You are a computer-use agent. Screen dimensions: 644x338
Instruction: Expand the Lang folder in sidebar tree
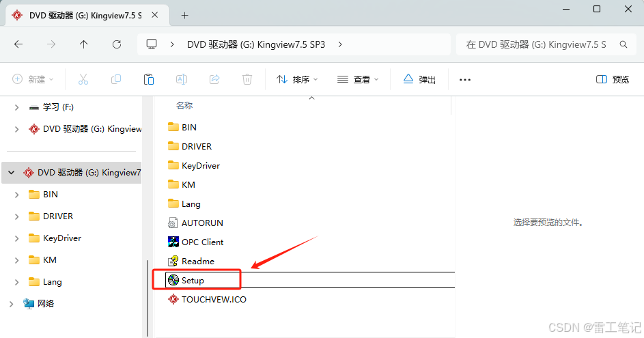16,282
